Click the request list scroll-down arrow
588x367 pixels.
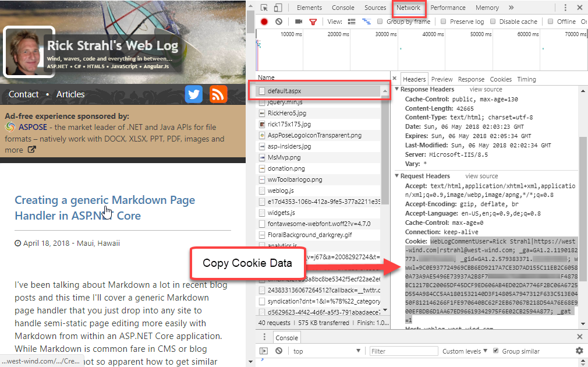click(x=385, y=310)
